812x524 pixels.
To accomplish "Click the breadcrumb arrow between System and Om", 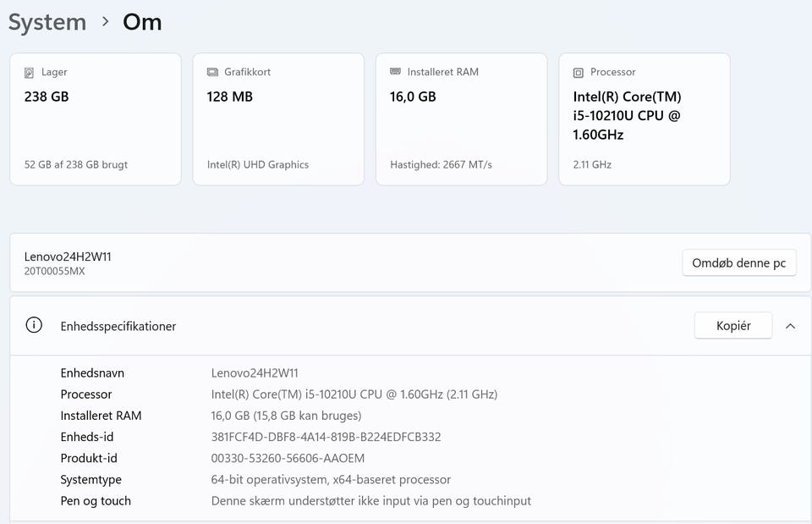I will [105, 22].
